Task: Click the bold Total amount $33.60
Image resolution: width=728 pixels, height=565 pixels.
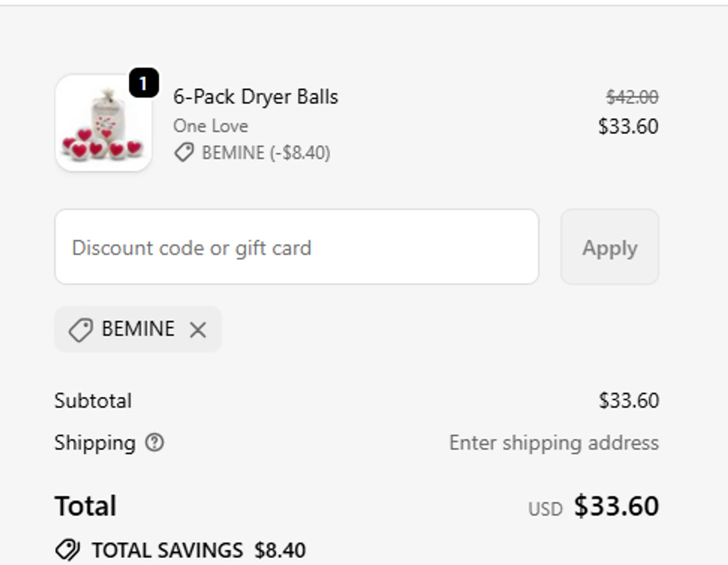Action: pos(616,506)
